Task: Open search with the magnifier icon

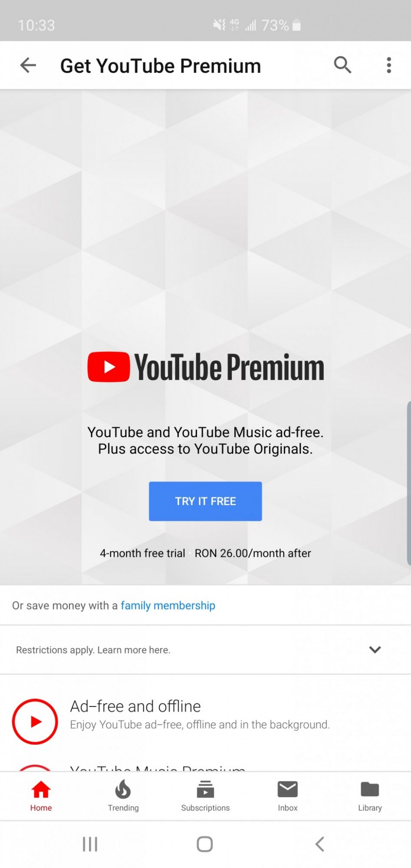Action: coord(342,65)
